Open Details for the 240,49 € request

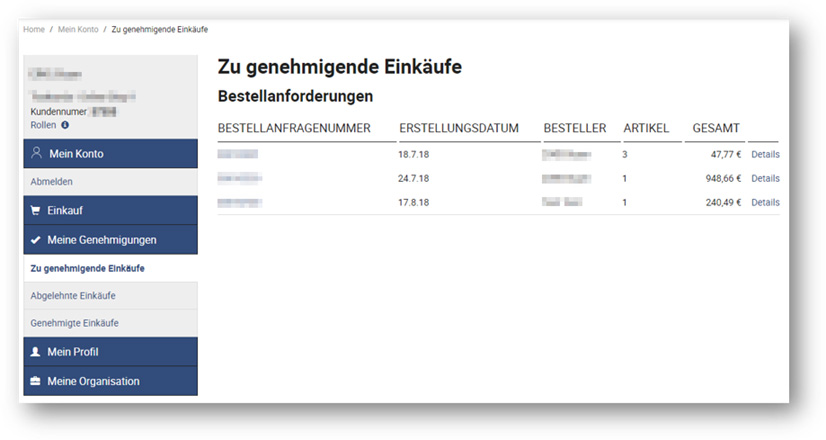(x=765, y=202)
